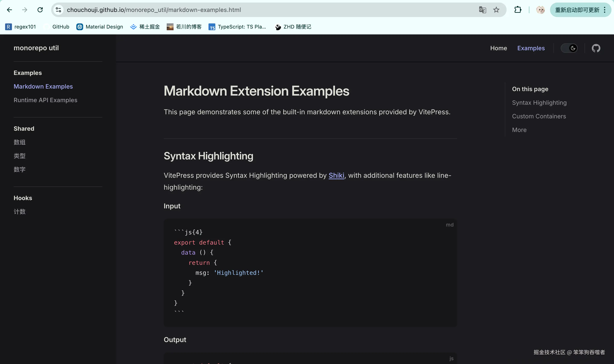Reload the page with the refresh icon
This screenshot has width=614, height=364.
tap(40, 10)
